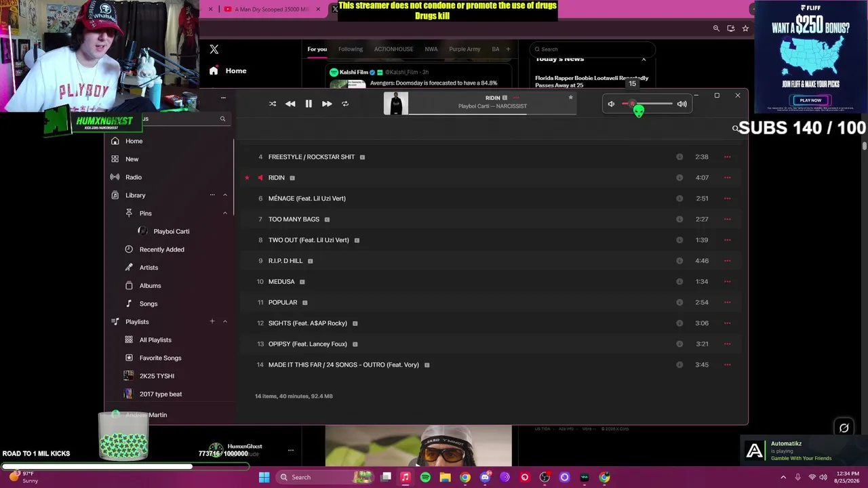The width and height of the screenshot is (868, 488).
Task: Click PLAY NOW on the Fliff ad
Action: click(x=810, y=100)
